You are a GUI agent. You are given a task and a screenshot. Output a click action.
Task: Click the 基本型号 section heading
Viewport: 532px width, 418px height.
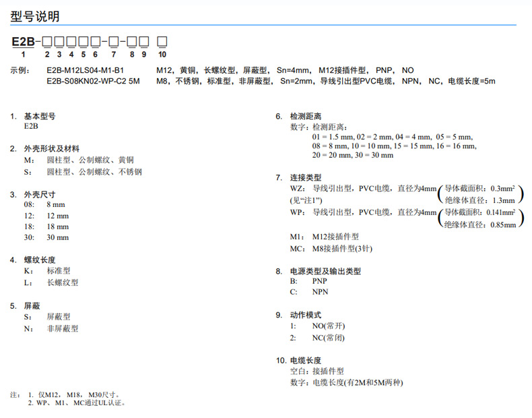click(40, 117)
